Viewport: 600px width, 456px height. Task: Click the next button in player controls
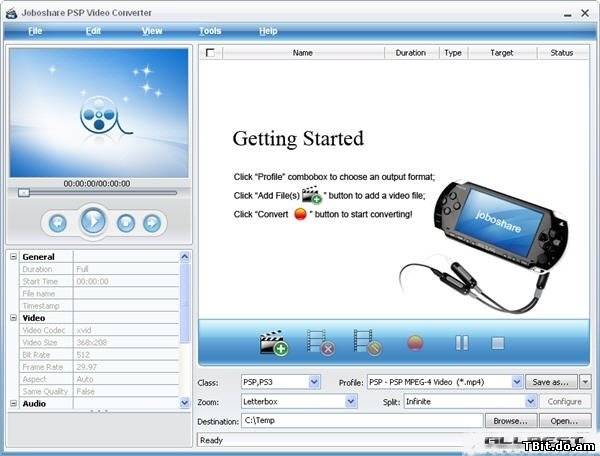pos(152,223)
